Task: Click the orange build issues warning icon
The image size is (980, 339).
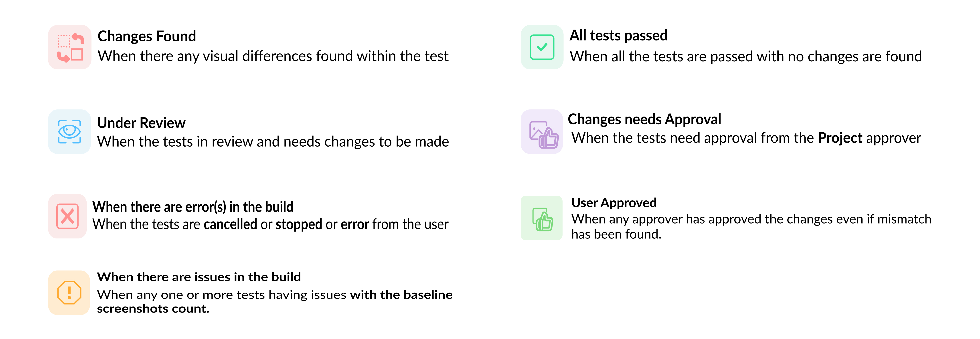Action: click(x=69, y=293)
